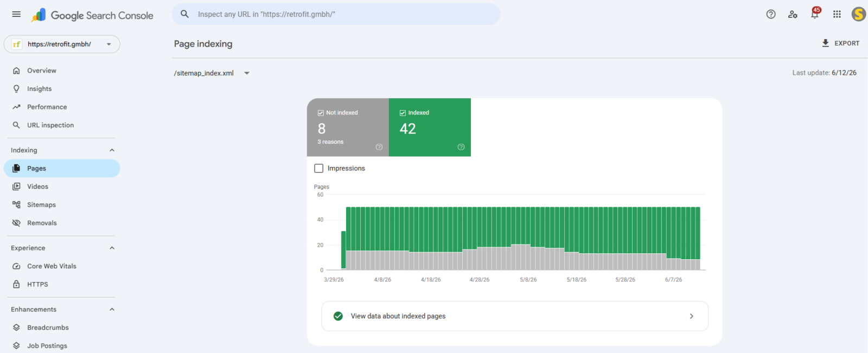This screenshot has height=353, width=868.
Task: Click the Export download icon
Action: (x=825, y=43)
